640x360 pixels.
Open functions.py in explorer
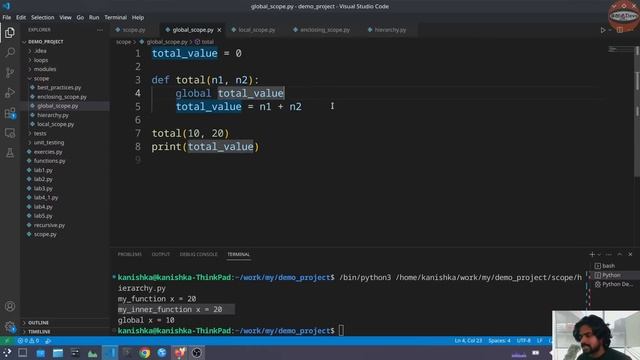pyautogui.click(x=49, y=161)
